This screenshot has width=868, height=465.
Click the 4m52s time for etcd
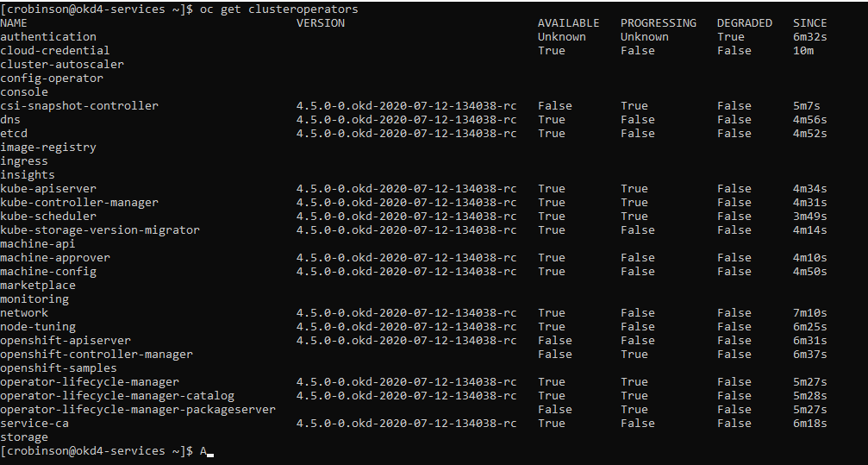tap(810, 134)
